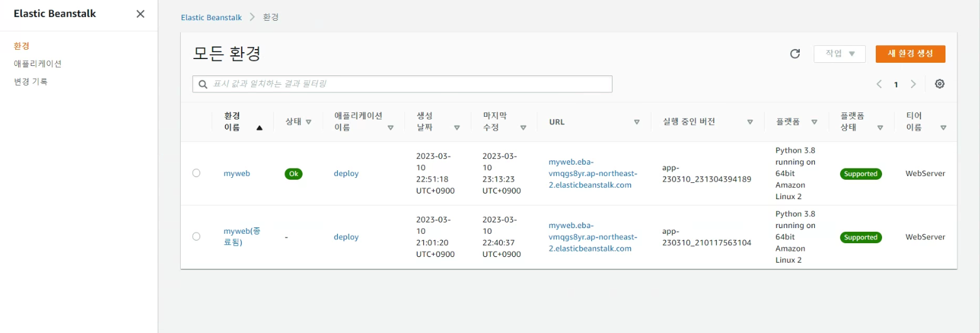Viewport: 980px width, 333px height.
Task: Click page number 1 indicator
Action: tap(896, 84)
